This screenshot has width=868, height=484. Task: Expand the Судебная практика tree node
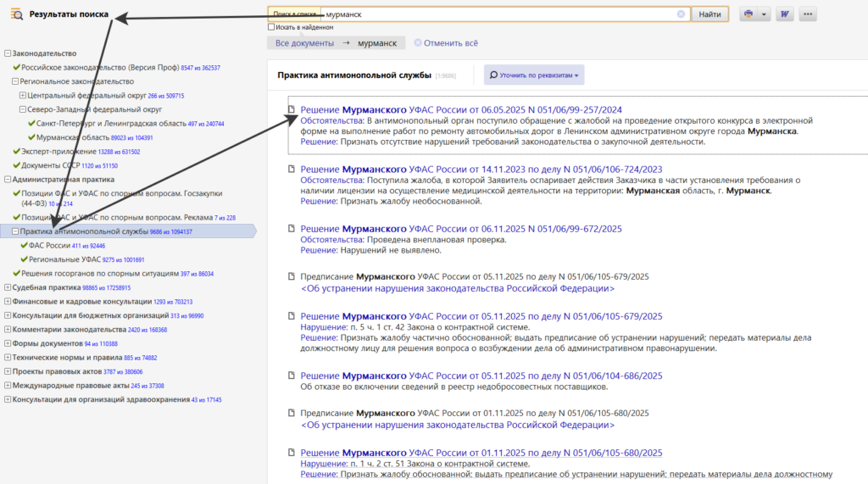coord(7,287)
